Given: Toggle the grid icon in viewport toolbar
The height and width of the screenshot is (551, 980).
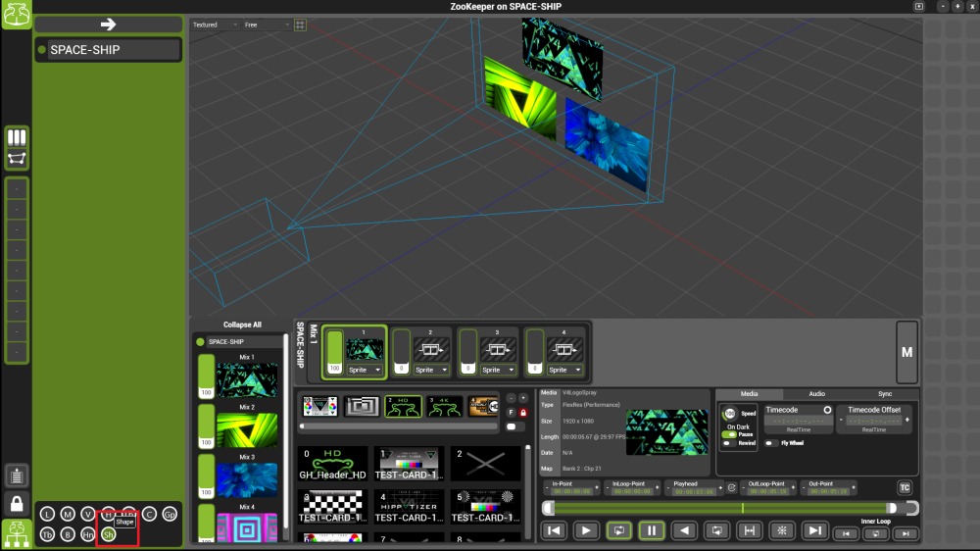Looking at the screenshot, I should (x=300, y=25).
